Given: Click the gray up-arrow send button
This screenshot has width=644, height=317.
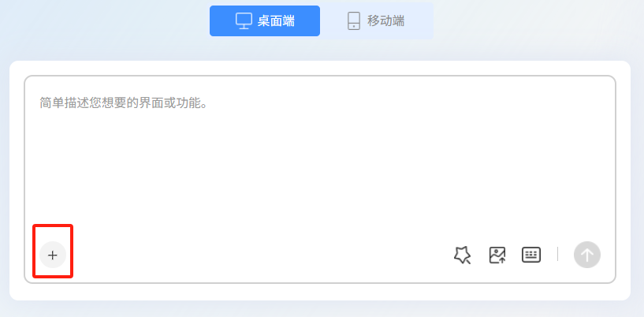Looking at the screenshot, I should 587,255.
